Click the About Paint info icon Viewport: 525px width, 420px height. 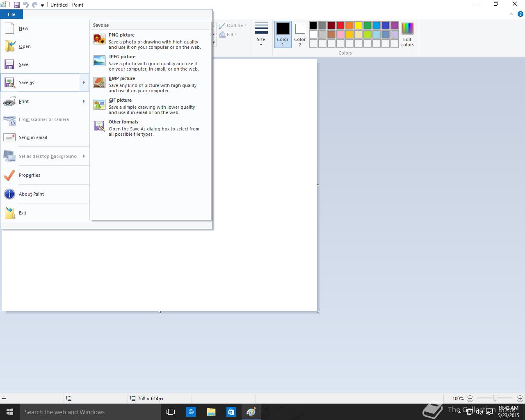pyautogui.click(x=9, y=194)
